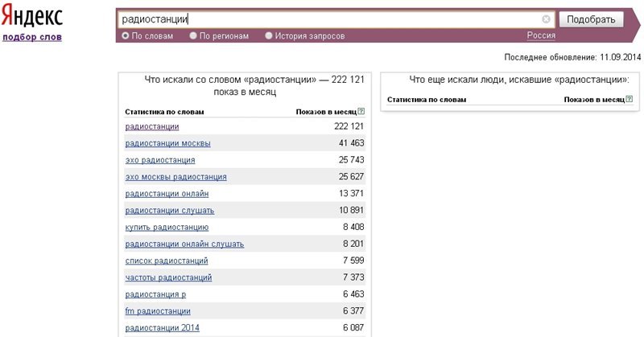Click left panel Показов в месяц header
Image resolution: width=644 pixels, height=337 pixels.
click(326, 112)
